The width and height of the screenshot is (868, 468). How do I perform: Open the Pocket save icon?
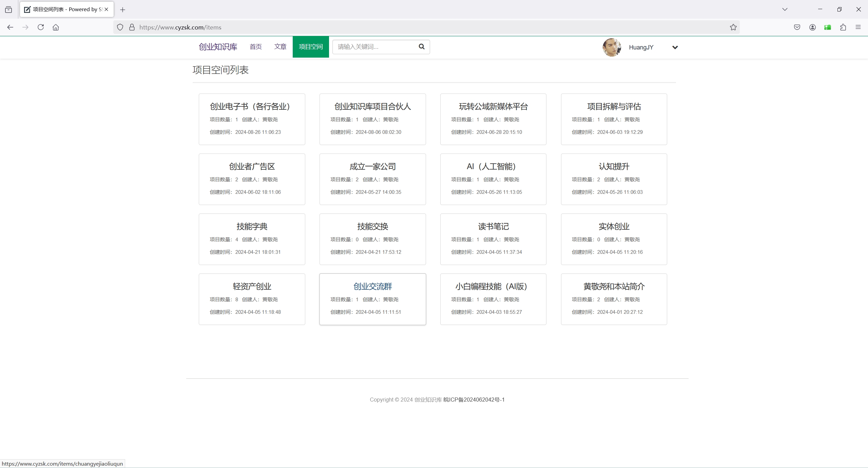[x=797, y=27]
